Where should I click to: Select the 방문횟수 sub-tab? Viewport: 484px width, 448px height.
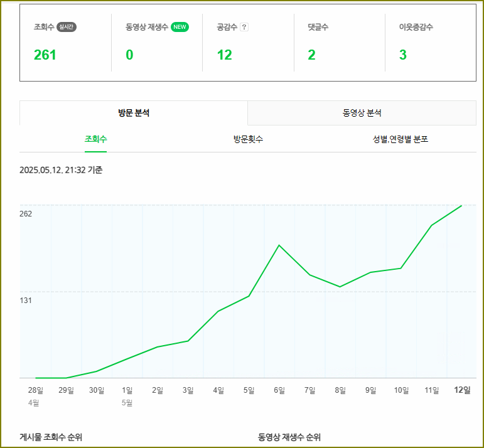[248, 139]
